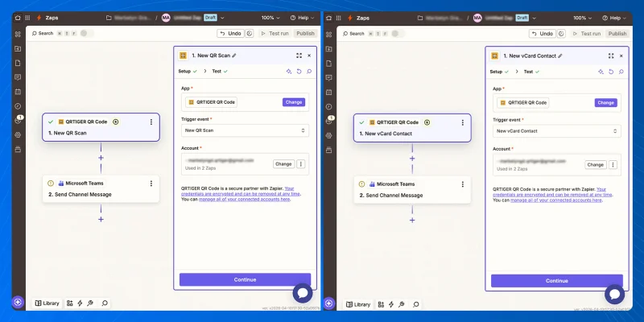Open the New vCard Contact trigger event dropdown
This screenshot has width=644, height=322.
point(556,131)
